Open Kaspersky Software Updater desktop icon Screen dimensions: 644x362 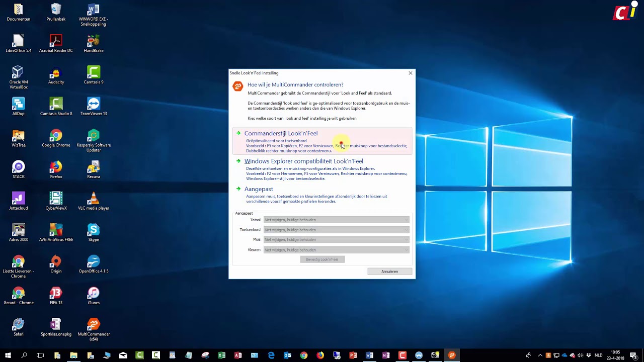(x=93, y=141)
